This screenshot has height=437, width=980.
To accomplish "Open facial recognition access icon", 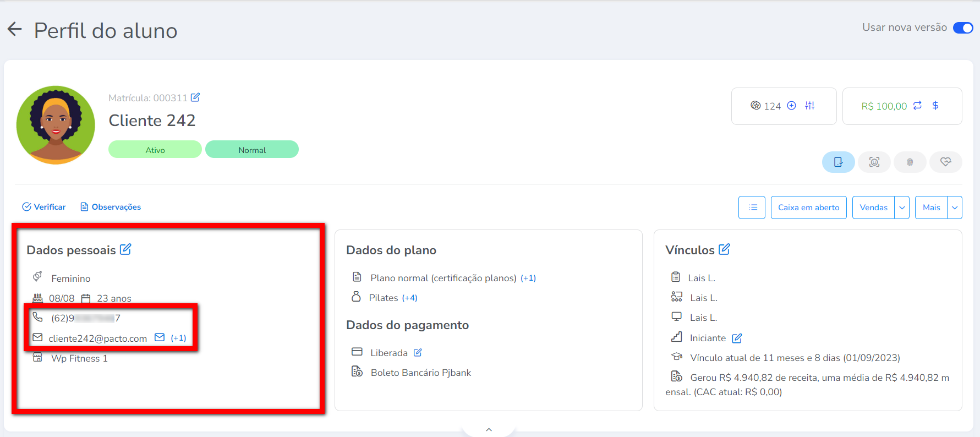I will [874, 162].
